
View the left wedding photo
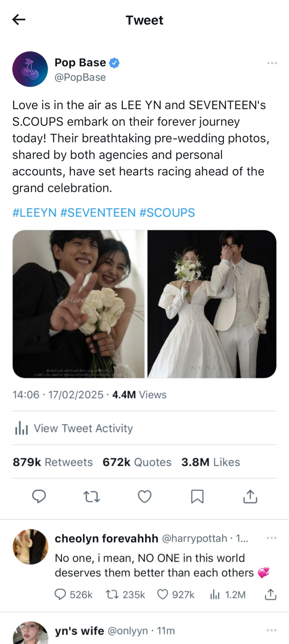79,304
